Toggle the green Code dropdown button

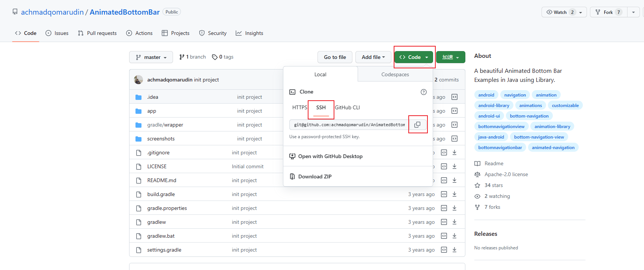coord(414,57)
